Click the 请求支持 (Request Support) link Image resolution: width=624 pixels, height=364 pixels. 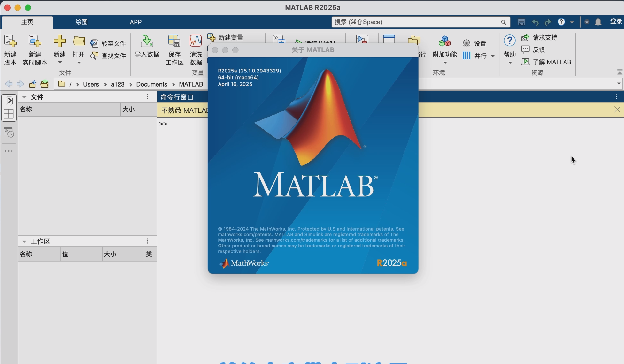544,38
